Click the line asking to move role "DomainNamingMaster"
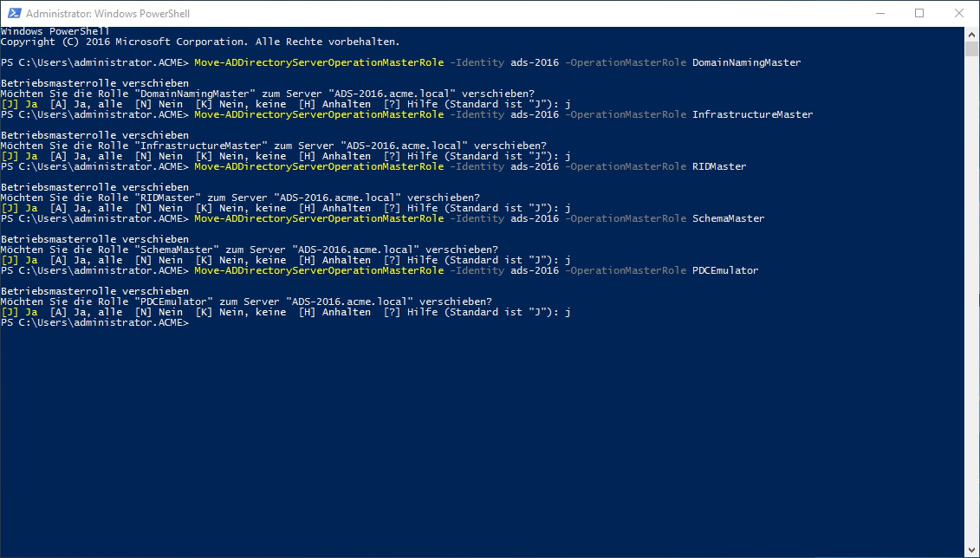980x558 pixels. click(268, 94)
